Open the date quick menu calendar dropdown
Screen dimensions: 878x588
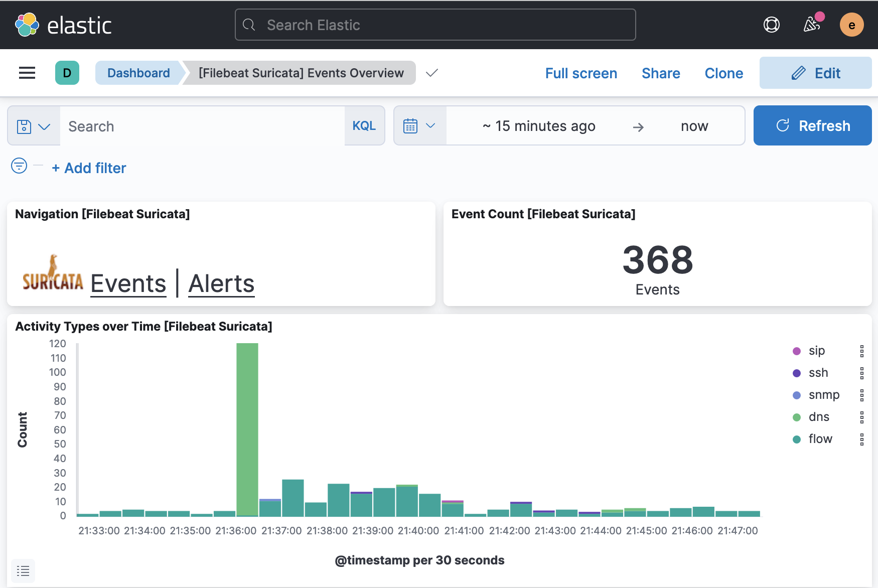pos(419,126)
